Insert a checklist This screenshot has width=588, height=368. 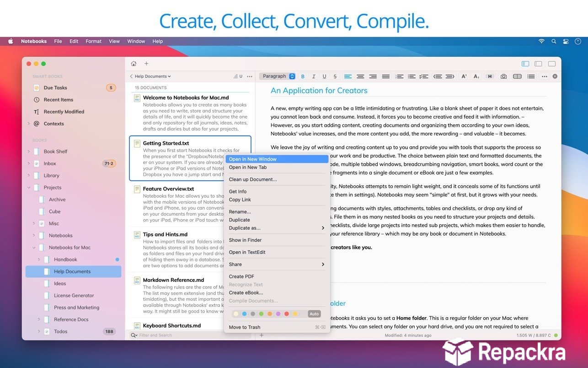[424, 76]
